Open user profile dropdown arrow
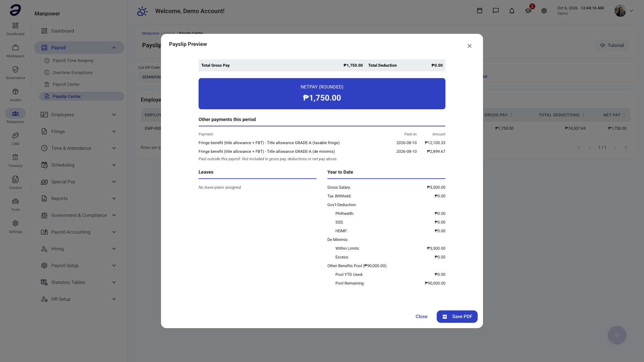The image size is (644, 362). 631,11
